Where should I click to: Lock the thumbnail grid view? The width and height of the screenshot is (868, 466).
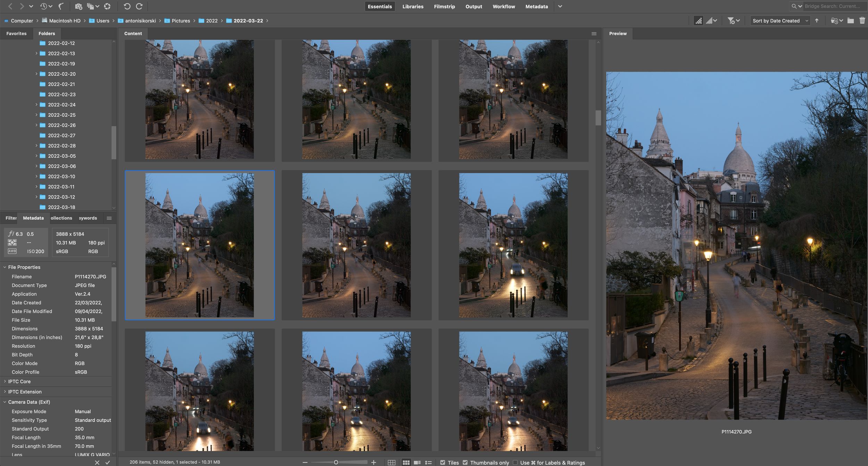391,463
